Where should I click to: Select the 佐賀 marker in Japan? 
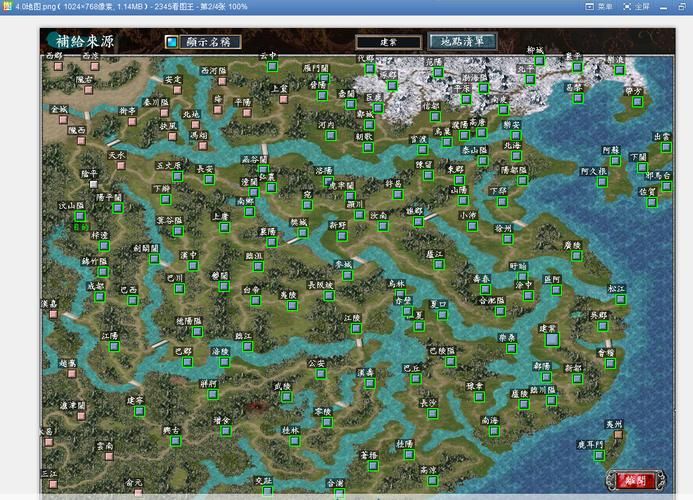[x=651, y=202]
